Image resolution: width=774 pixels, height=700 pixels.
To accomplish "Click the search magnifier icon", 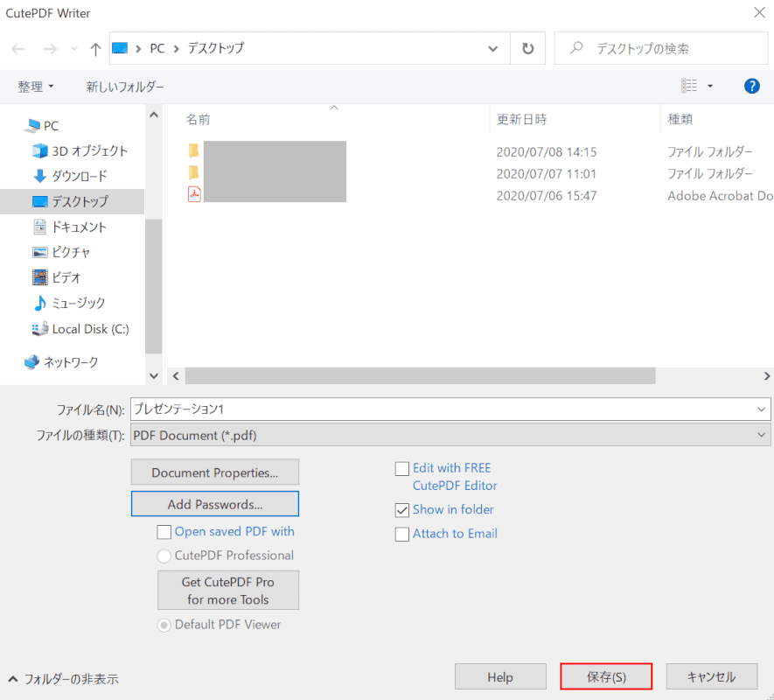I will click(576, 48).
